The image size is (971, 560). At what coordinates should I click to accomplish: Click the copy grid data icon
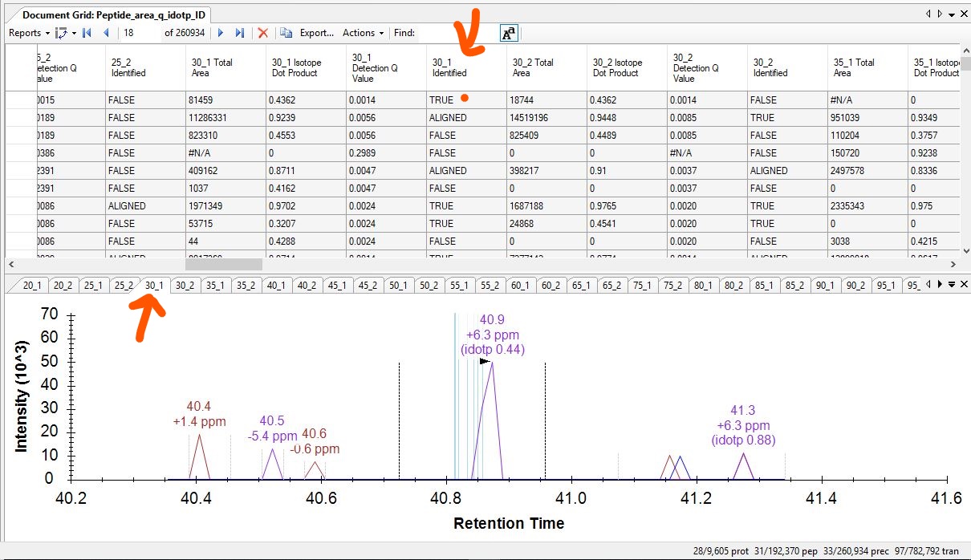[286, 33]
